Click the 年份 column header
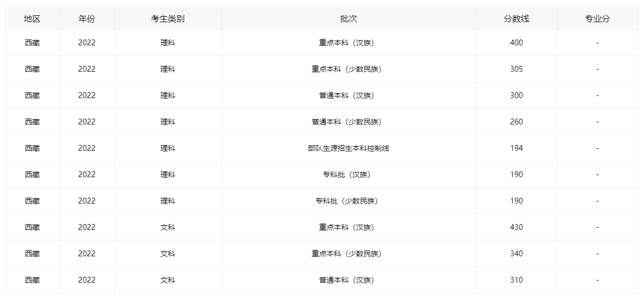The width and height of the screenshot is (644, 299). 87,18
